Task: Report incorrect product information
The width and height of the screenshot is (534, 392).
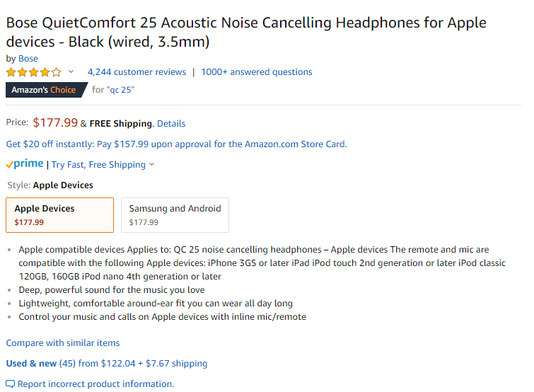Action: pos(95,384)
